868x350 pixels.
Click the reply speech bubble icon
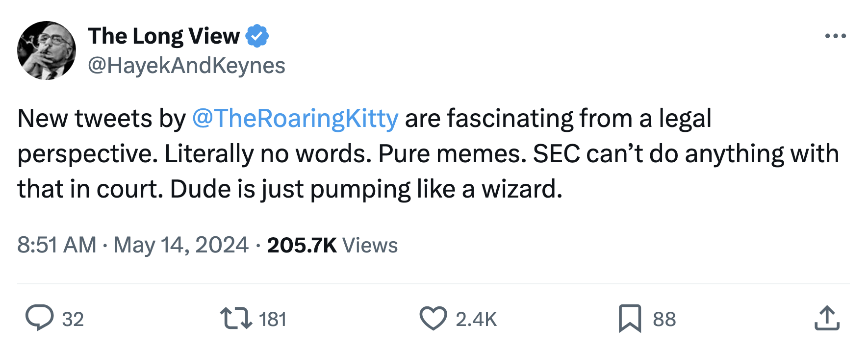[x=39, y=318]
